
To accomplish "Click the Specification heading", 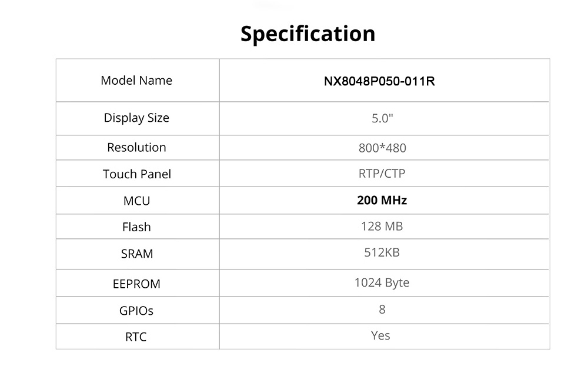I will click(308, 34).
